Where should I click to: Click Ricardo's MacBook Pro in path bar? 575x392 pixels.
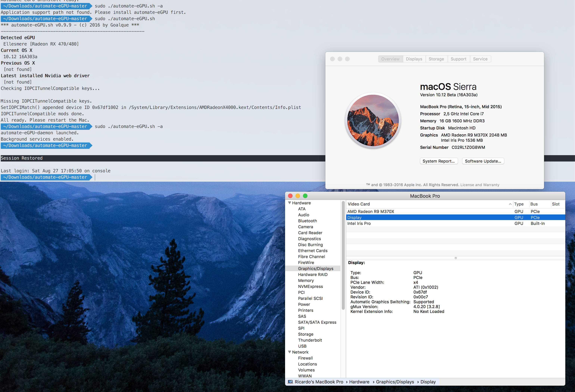(319, 382)
